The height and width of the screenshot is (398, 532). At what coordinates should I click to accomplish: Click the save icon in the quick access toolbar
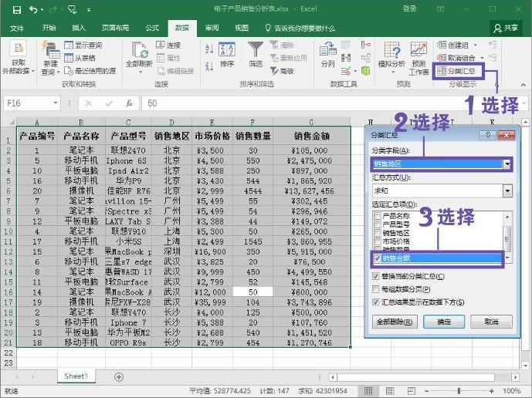(x=15, y=9)
